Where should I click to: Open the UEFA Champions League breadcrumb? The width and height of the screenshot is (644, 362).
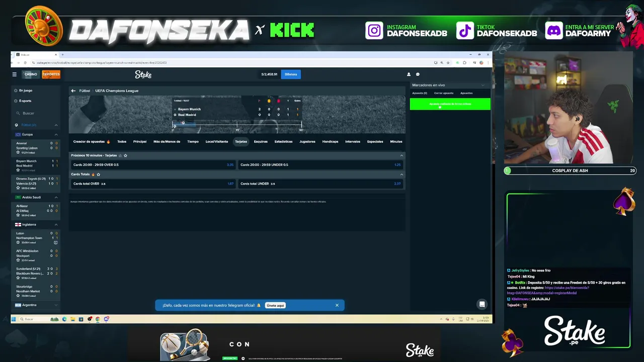[x=117, y=90]
